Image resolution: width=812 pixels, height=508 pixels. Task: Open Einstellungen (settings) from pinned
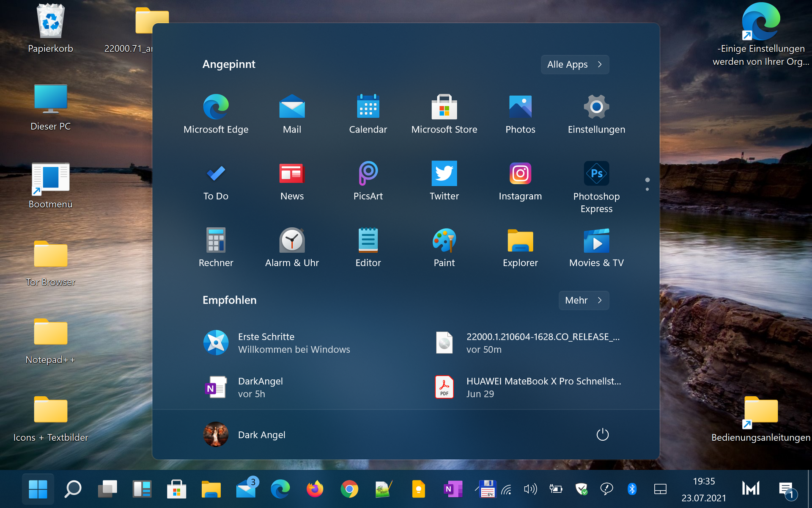(596, 114)
